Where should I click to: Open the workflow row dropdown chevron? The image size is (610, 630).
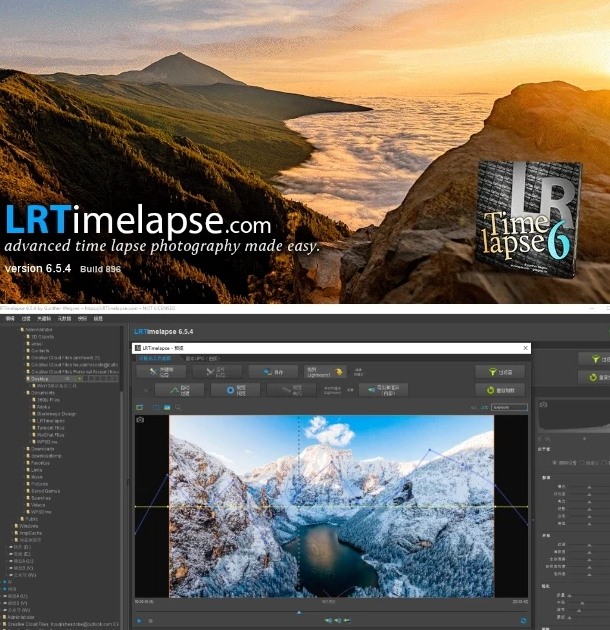pos(146,390)
